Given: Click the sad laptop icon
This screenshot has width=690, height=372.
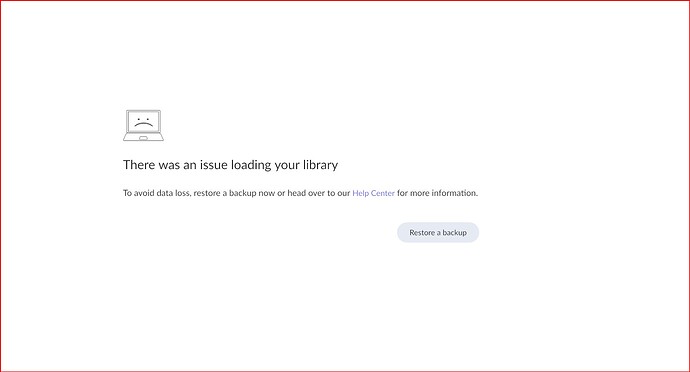Looking at the screenshot, I should tap(143, 125).
